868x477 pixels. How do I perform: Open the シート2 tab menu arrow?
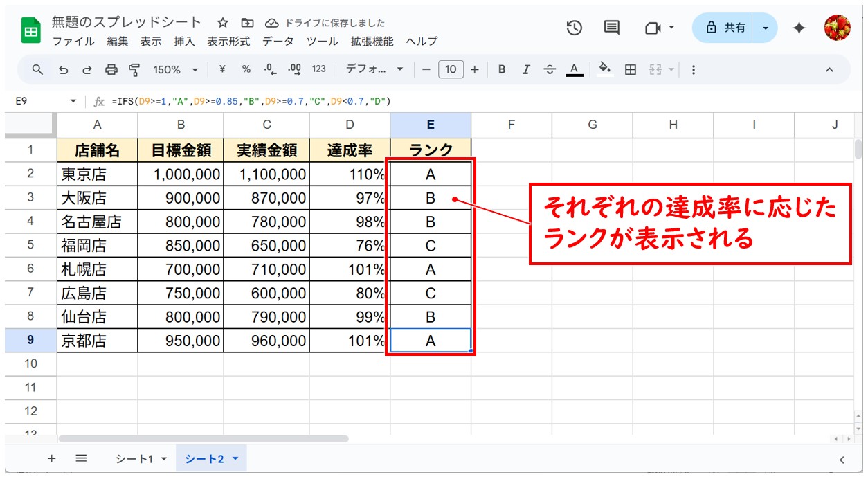[235, 459]
